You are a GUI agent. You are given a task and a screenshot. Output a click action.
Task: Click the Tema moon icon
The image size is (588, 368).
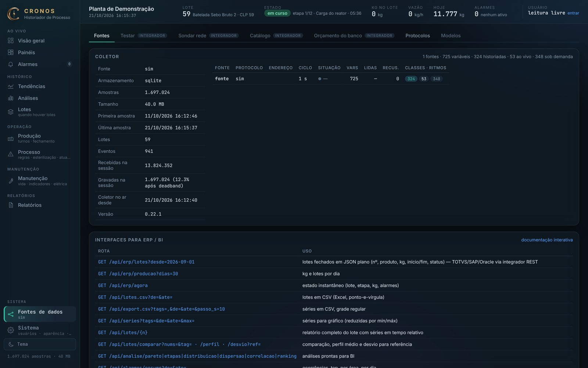click(x=11, y=344)
